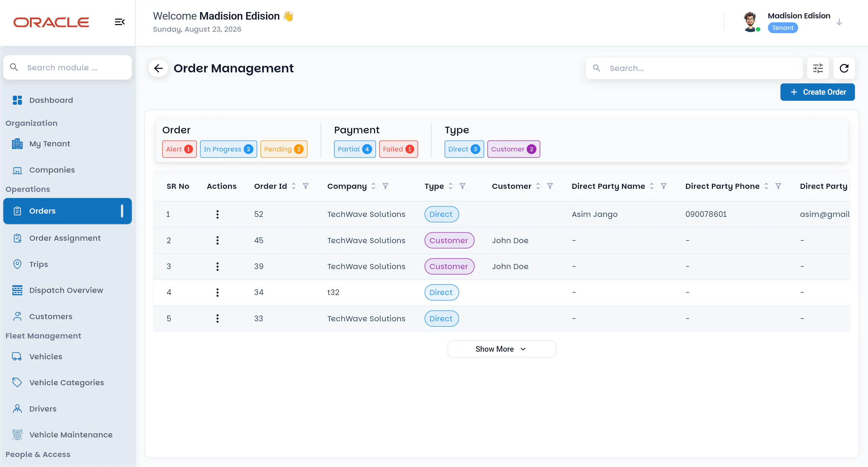Open row actions menu for order 39
Screen dimensions: 868x467
click(217, 266)
